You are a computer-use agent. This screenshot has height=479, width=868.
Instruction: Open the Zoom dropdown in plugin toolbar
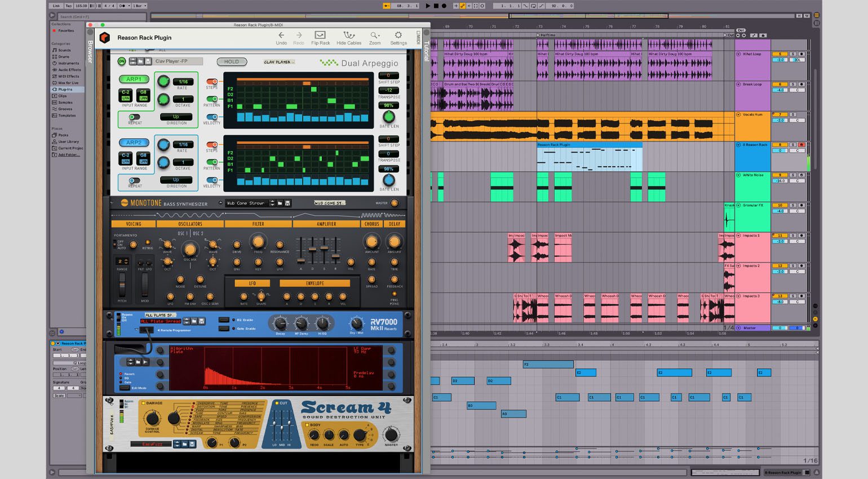[x=375, y=36]
